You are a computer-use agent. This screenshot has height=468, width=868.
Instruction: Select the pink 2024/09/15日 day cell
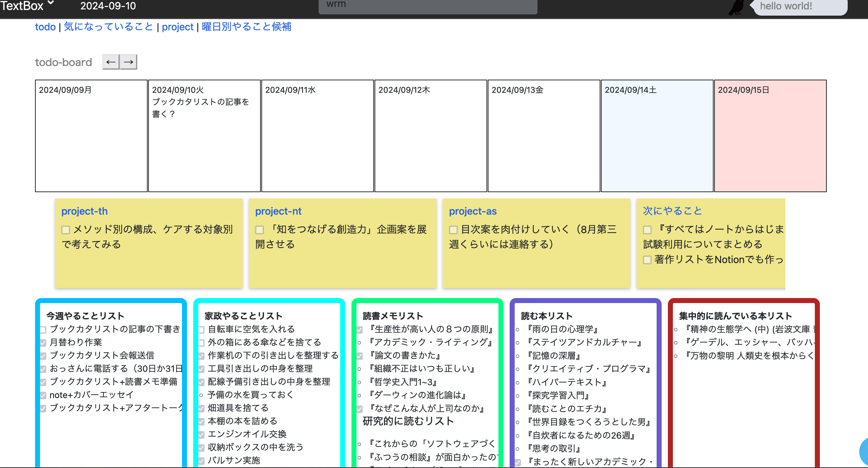pyautogui.click(x=771, y=136)
